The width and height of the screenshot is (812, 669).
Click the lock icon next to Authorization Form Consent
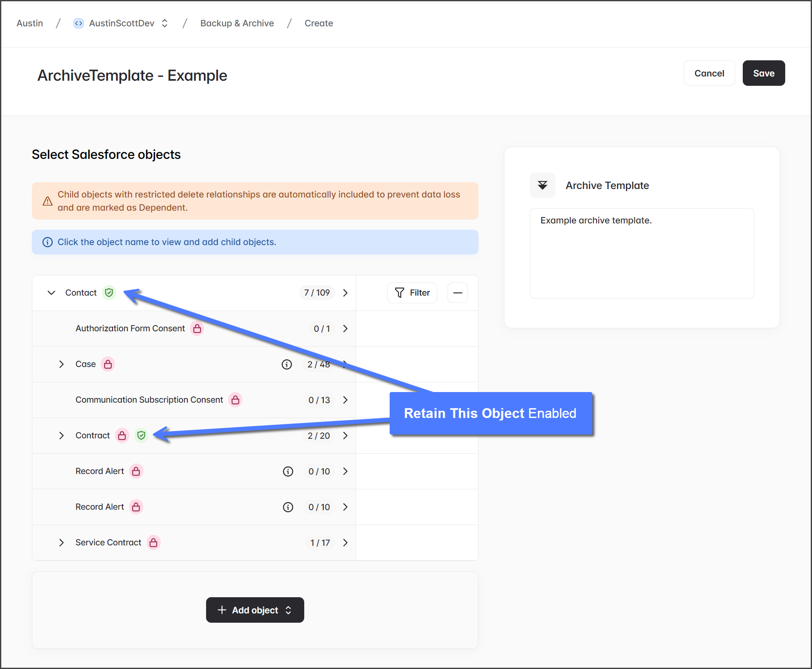[x=197, y=328]
